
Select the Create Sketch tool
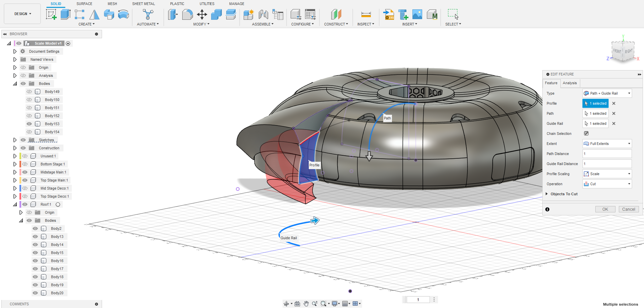51,14
